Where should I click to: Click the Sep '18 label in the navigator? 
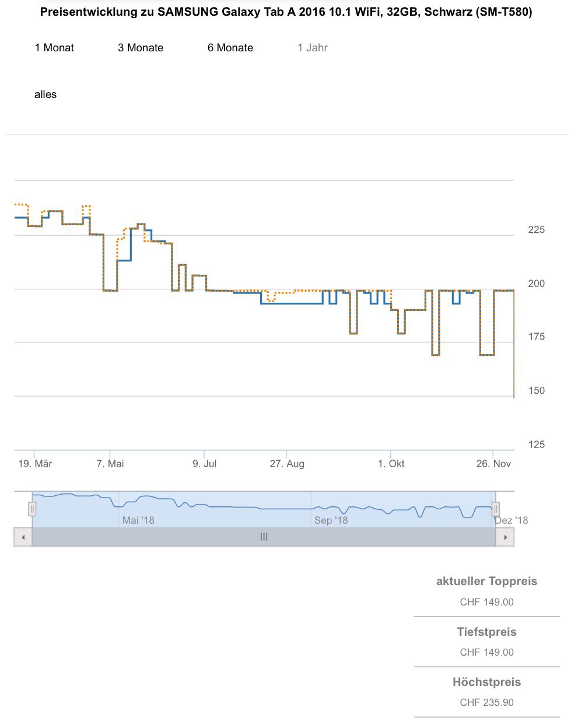pyautogui.click(x=331, y=520)
